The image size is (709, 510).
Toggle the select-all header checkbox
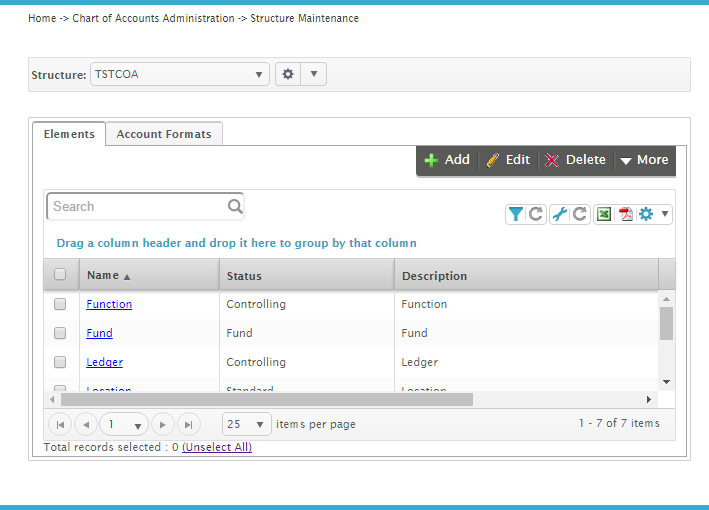tap(60, 274)
